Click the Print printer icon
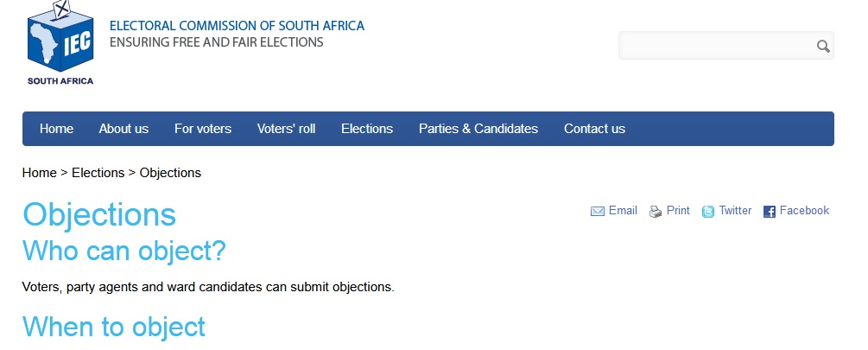 point(656,212)
